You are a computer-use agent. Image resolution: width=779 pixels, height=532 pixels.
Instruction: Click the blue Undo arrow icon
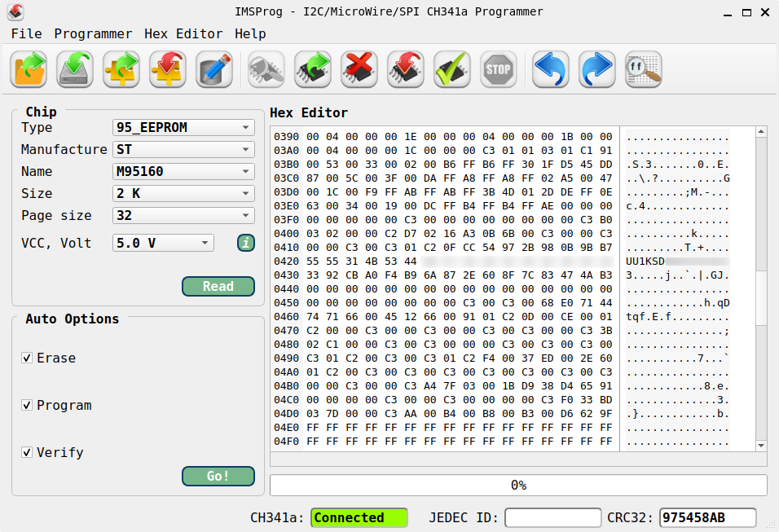(x=550, y=69)
